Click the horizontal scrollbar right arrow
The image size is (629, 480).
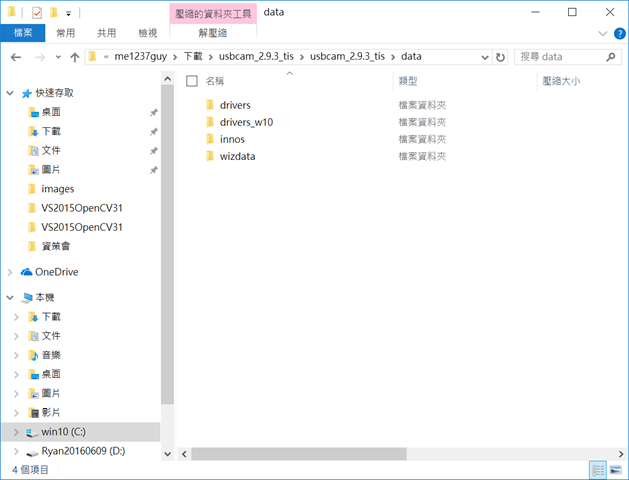point(621,454)
